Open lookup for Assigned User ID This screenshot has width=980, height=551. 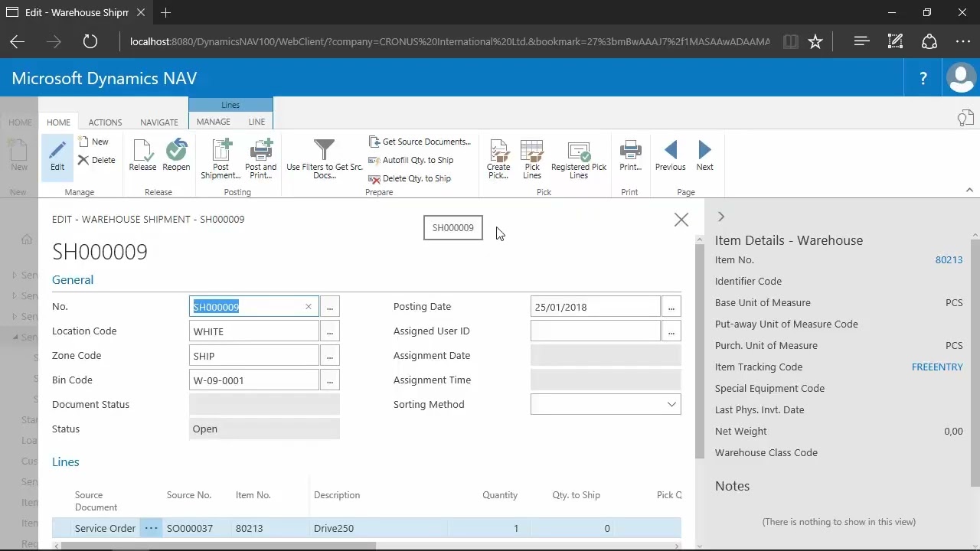pyautogui.click(x=671, y=331)
